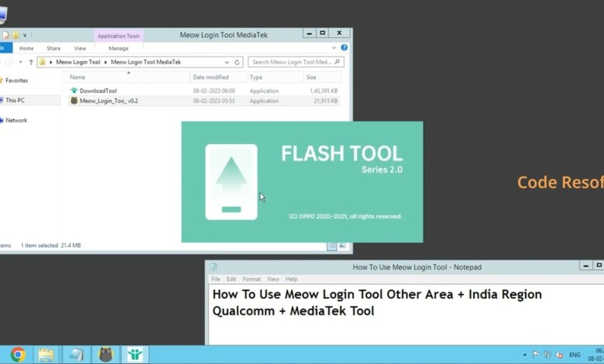This screenshot has width=604, height=364.
Task: Open File Explorer from the taskbar
Action: tap(46, 355)
